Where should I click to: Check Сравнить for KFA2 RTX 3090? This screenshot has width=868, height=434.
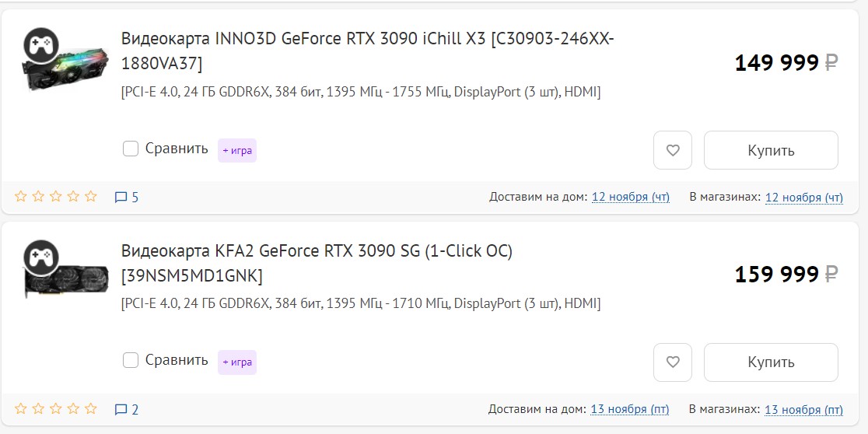pos(131,360)
